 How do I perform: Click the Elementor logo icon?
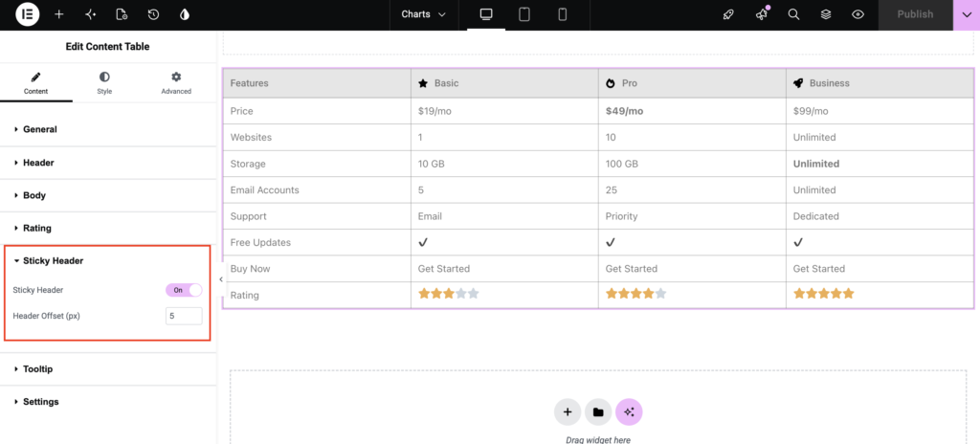[28, 14]
